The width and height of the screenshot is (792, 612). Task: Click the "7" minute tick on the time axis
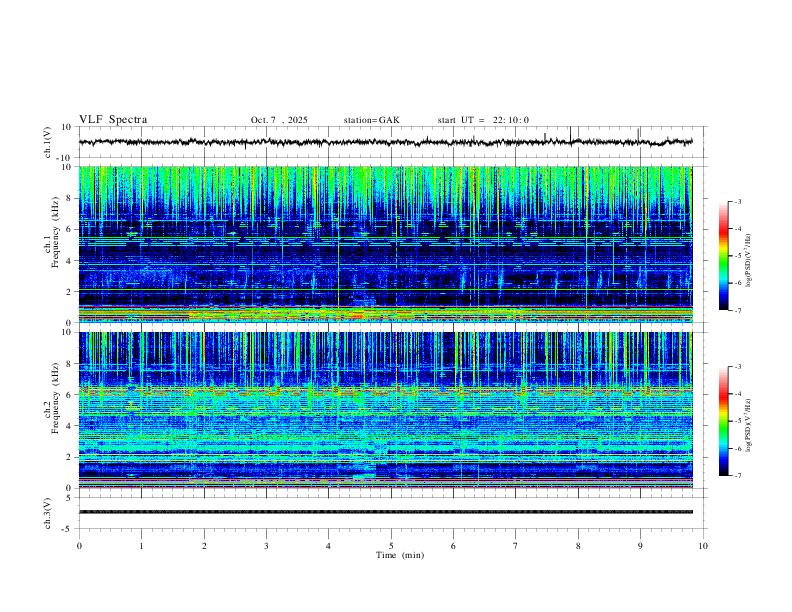pyautogui.click(x=516, y=546)
